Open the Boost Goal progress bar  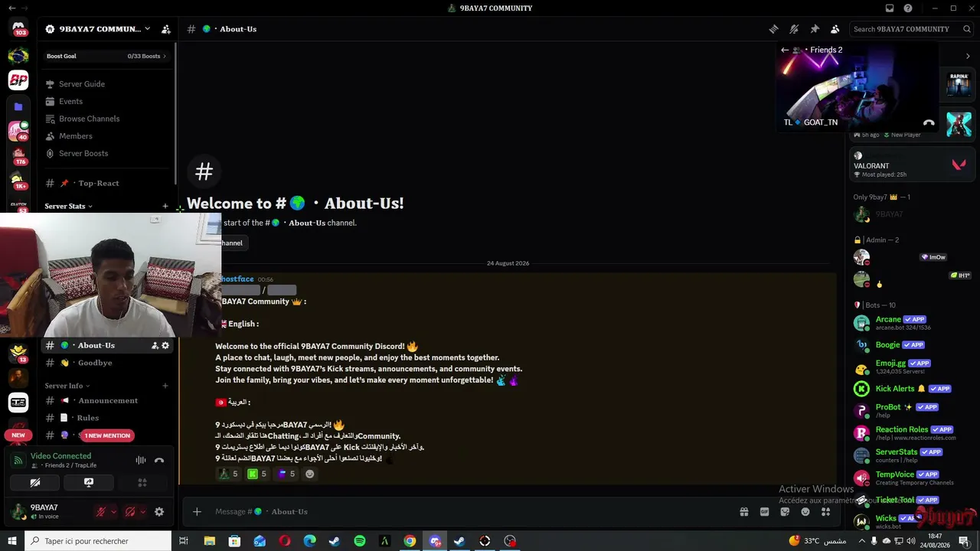pos(106,56)
